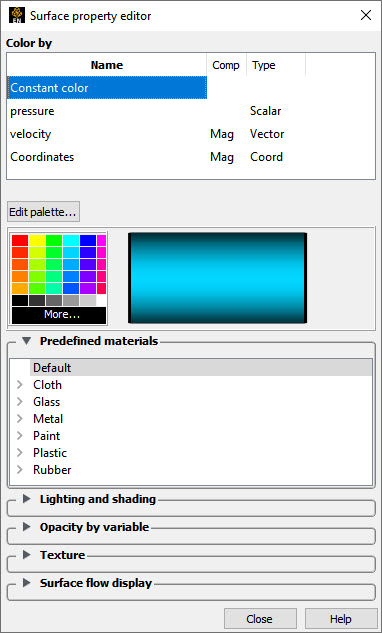382x633 pixels.
Task: Pick the white color swatch
Action: [101, 300]
